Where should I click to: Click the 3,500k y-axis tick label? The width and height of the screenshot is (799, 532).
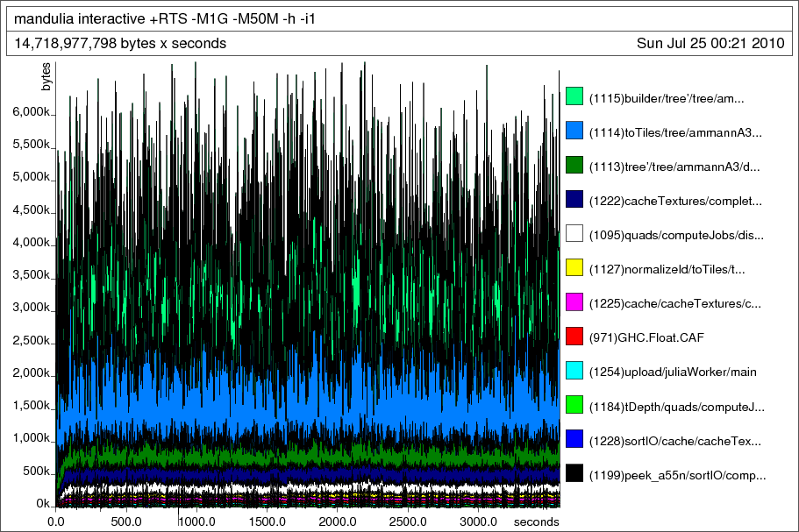(x=31, y=275)
